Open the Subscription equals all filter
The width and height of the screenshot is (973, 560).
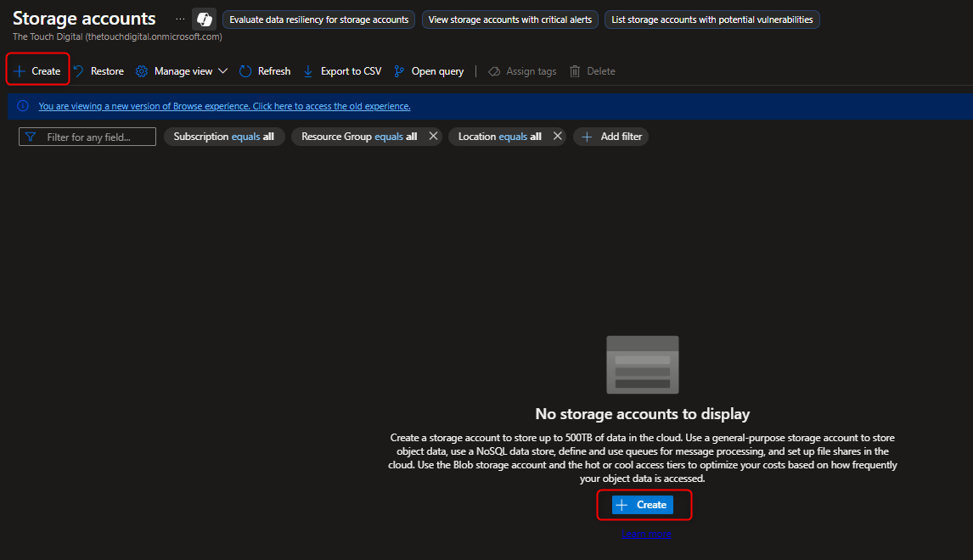(223, 136)
